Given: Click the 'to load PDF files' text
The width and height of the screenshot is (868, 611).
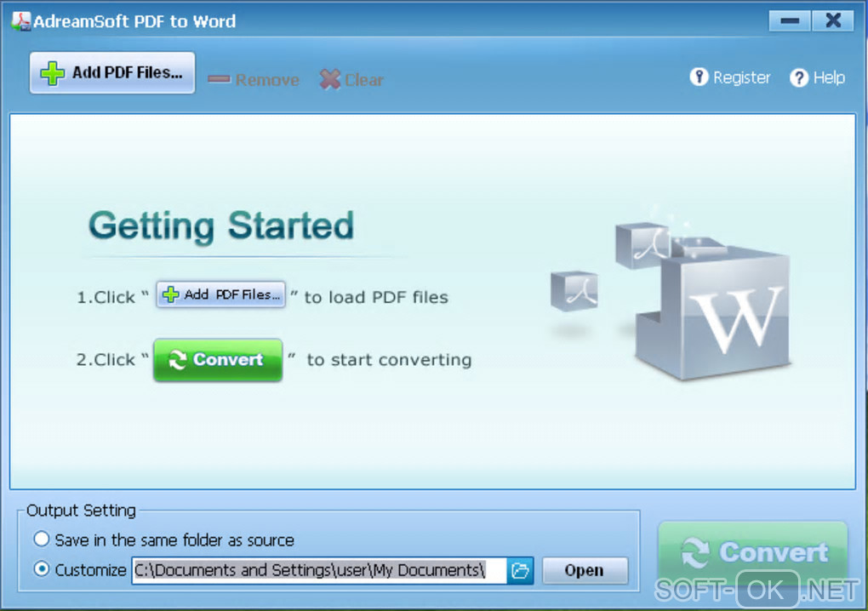Looking at the screenshot, I should [376, 297].
